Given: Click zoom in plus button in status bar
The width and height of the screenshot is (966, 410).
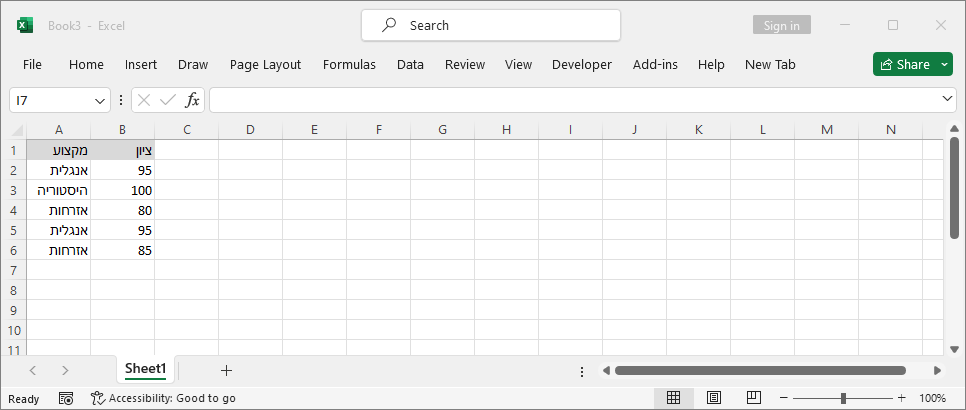Looking at the screenshot, I should tap(901, 398).
